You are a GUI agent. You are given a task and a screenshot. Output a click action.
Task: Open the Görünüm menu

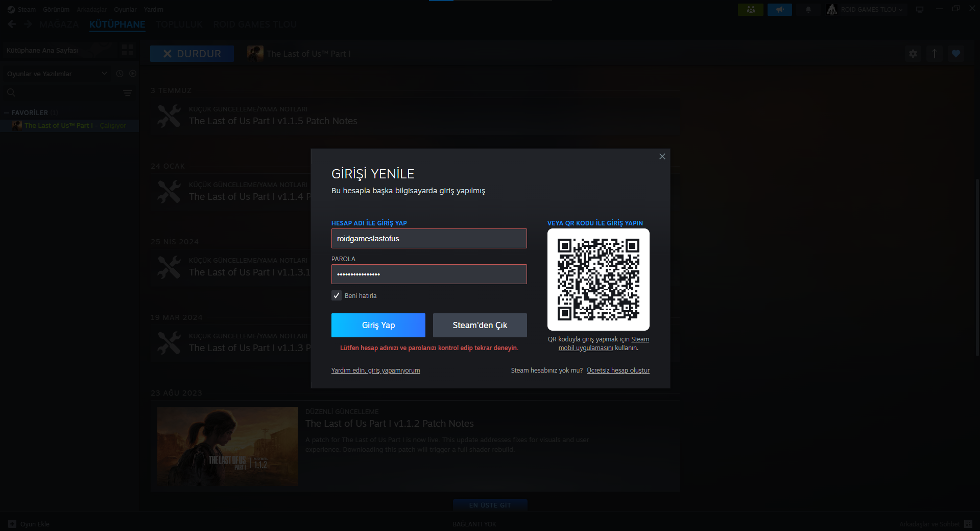point(56,10)
